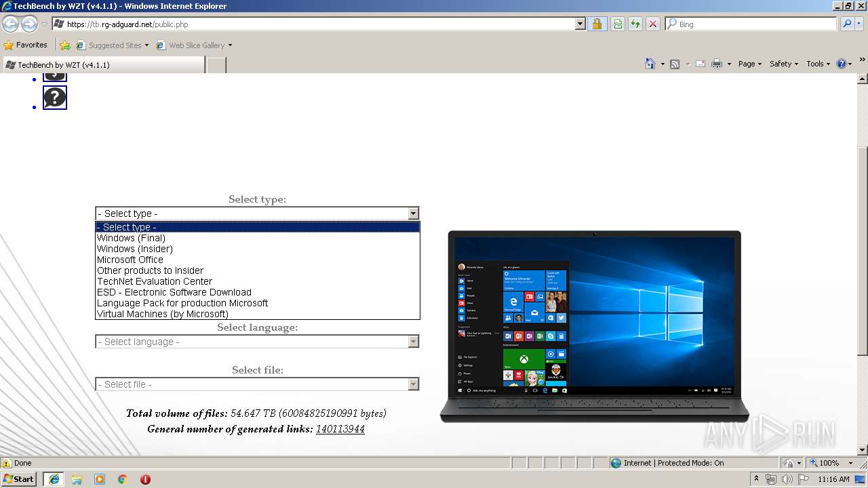
Task: Expand the Print button dropdown arrow
Action: (x=729, y=64)
